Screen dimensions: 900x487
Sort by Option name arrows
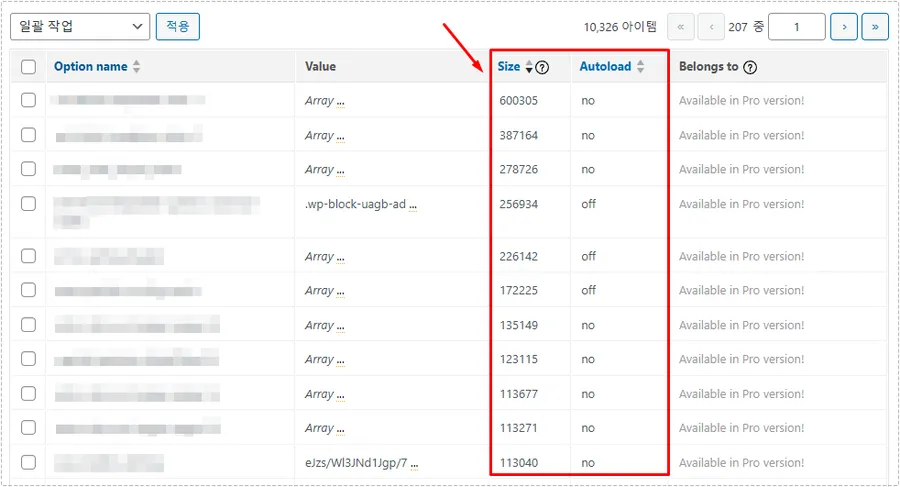136,67
